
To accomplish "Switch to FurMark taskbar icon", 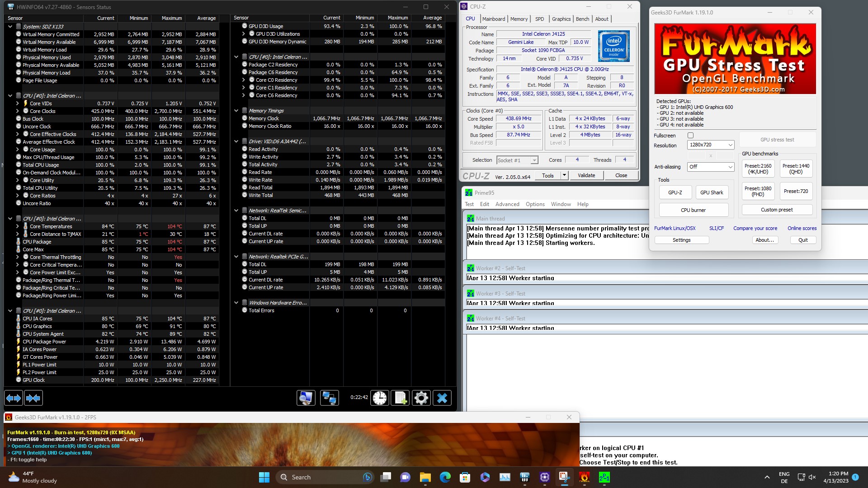I will 584,477.
